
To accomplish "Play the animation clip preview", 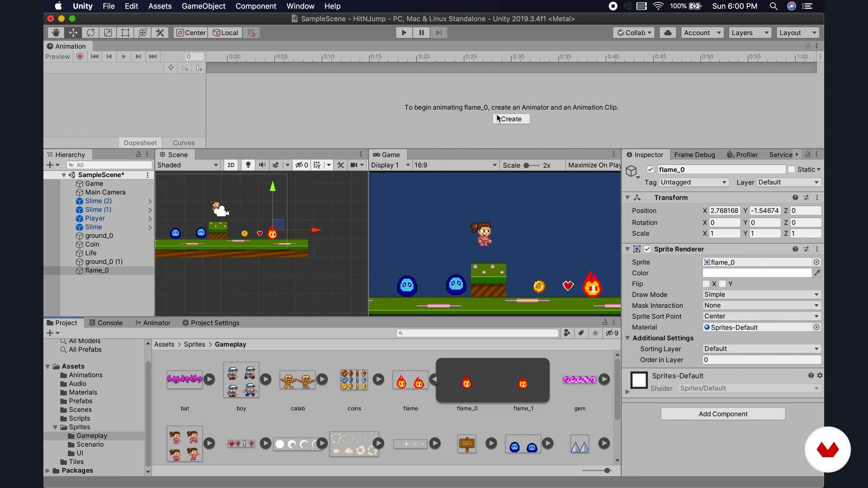I will point(123,56).
